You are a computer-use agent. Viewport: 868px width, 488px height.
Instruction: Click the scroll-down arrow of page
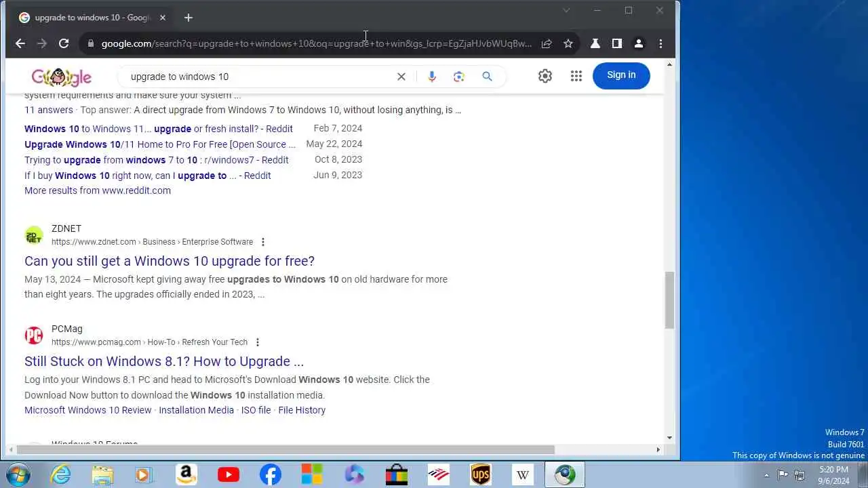[x=670, y=438]
